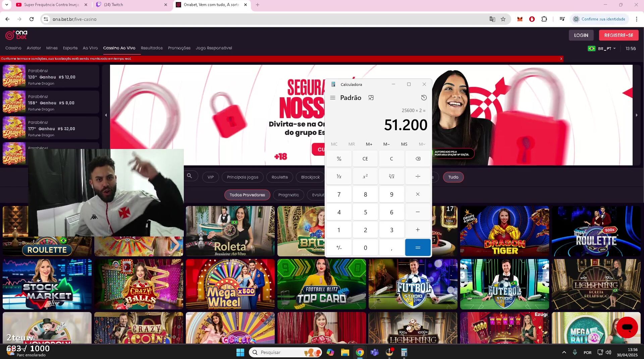Open the Mega Wheel game thumbnail
Viewport: 644px width, 359px height.
(230, 284)
